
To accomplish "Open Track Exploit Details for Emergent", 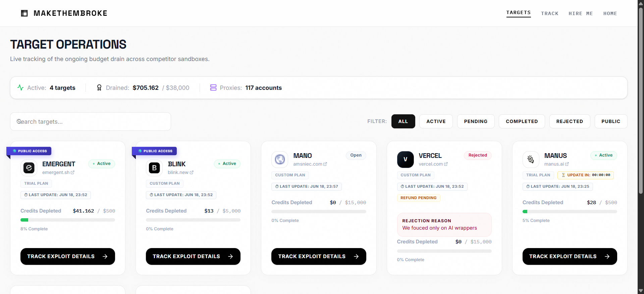I will (x=68, y=256).
